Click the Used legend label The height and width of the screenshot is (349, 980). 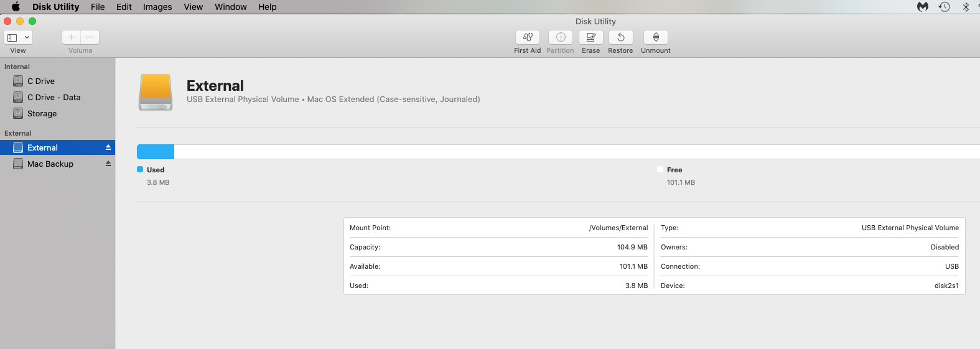(x=156, y=170)
